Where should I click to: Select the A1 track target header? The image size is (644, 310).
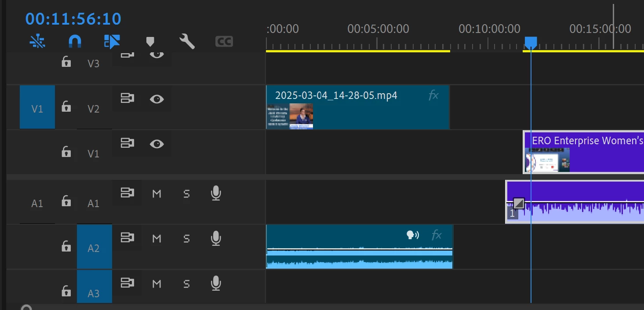pyautogui.click(x=94, y=203)
